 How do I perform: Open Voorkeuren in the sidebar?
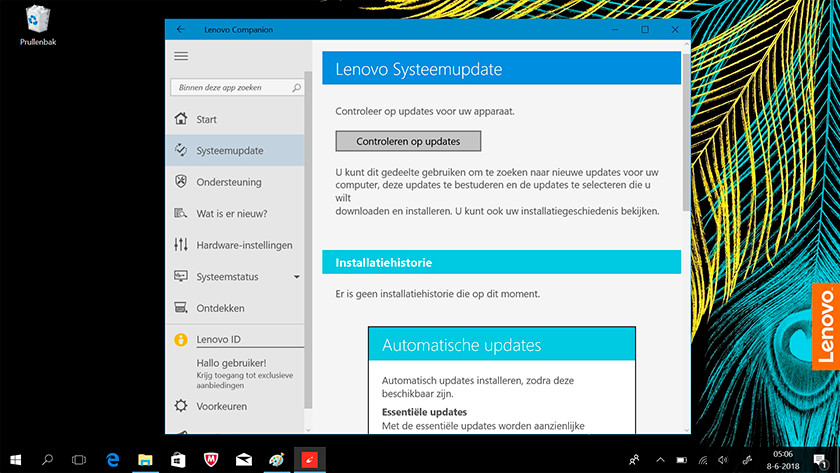pyautogui.click(x=235, y=406)
